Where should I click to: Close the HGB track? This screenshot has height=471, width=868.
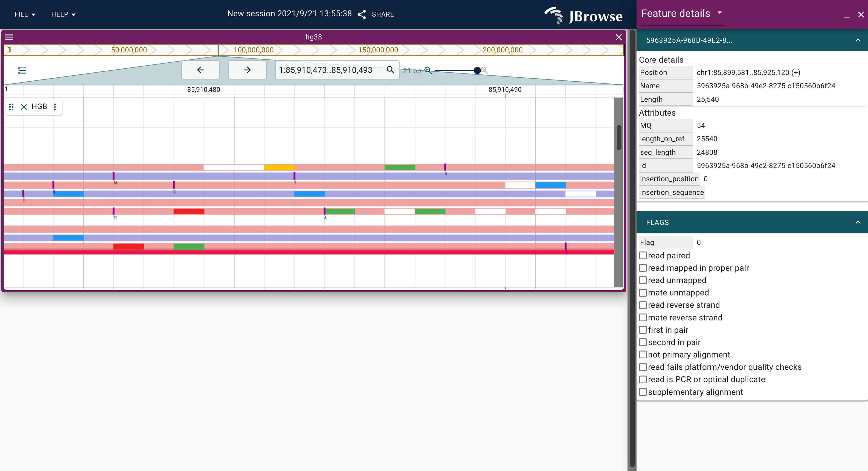click(24, 107)
